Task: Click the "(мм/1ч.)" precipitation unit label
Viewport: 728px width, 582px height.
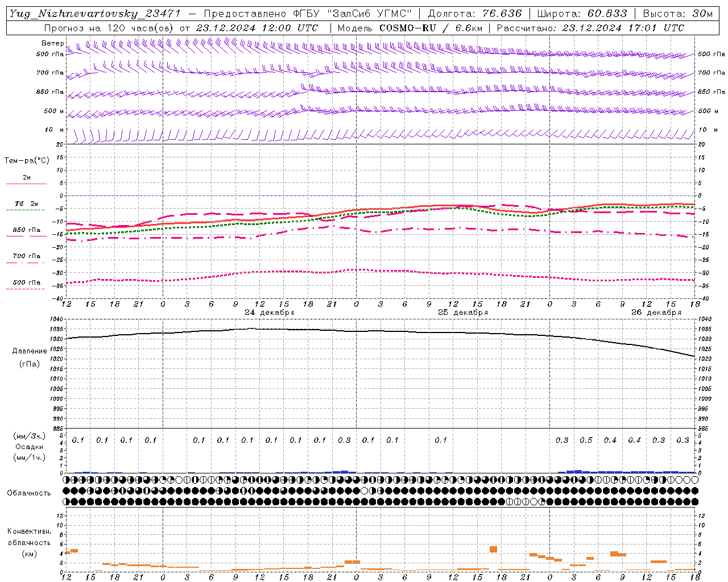Action: (x=30, y=458)
